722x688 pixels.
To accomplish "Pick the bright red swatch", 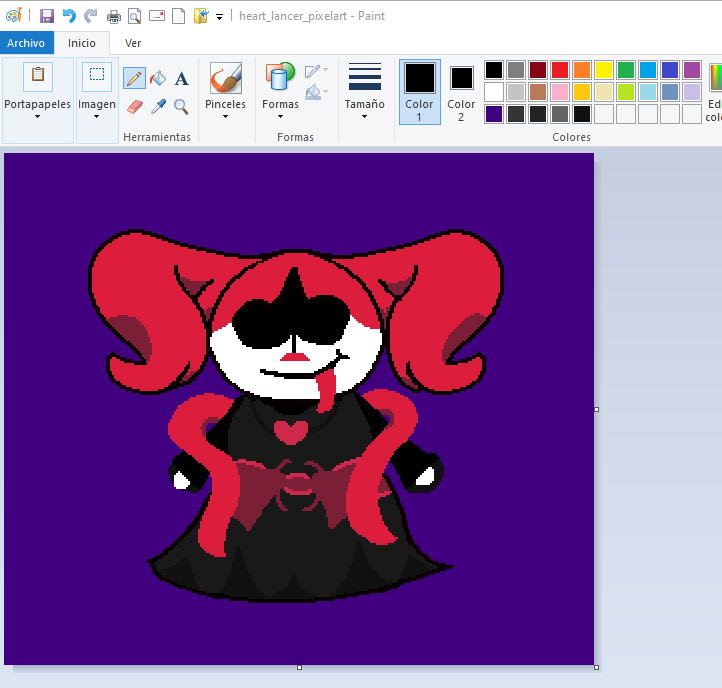I will (x=560, y=70).
